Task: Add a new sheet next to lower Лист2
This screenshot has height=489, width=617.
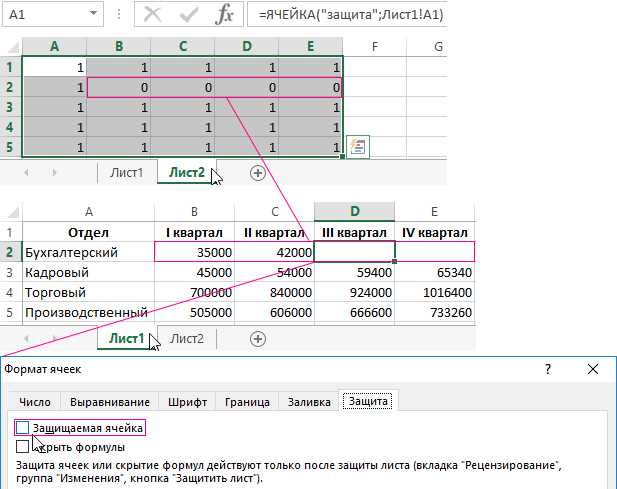Action: [x=258, y=339]
